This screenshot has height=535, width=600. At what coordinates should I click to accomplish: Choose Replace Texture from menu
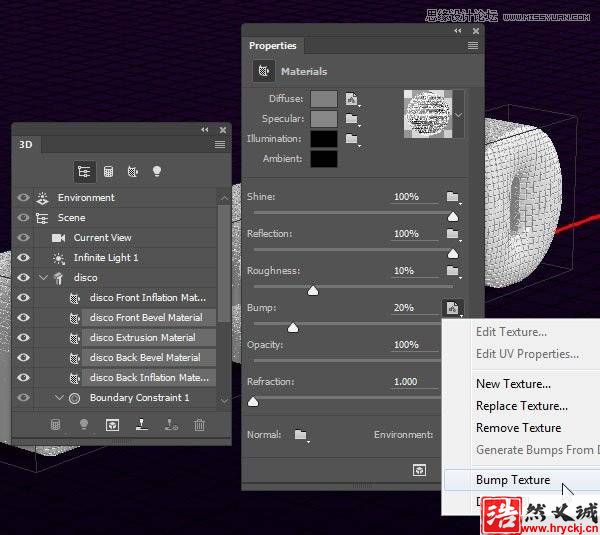[x=522, y=406]
